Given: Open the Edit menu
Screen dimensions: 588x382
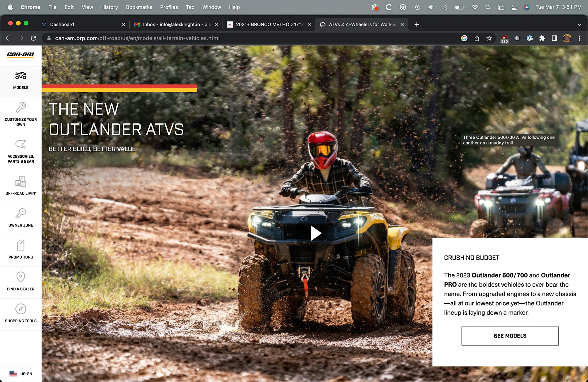Looking at the screenshot, I should pyautogui.click(x=69, y=7).
